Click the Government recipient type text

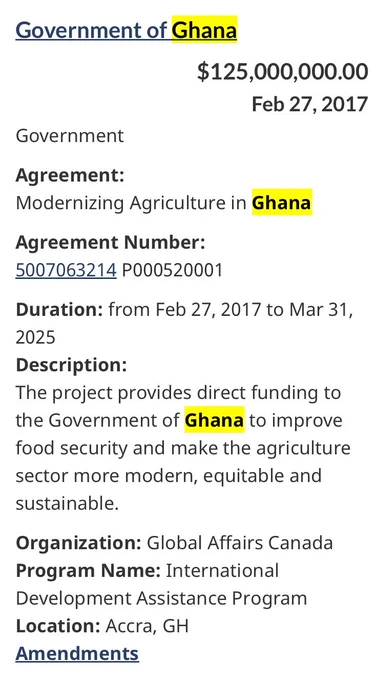click(x=70, y=136)
